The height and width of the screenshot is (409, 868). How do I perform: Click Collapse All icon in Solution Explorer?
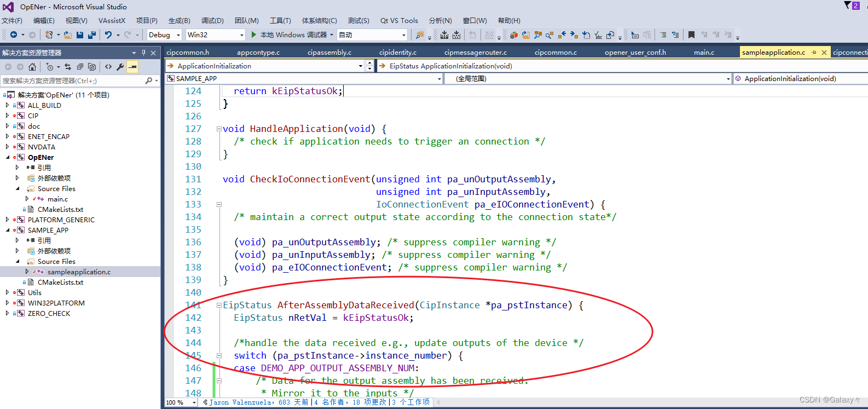(x=80, y=67)
